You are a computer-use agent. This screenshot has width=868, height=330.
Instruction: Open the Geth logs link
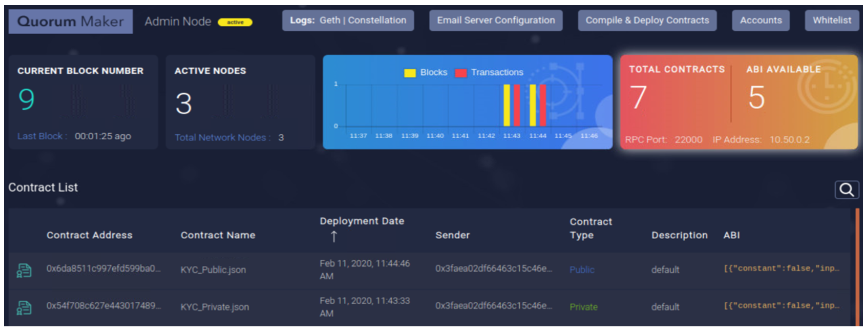tap(330, 20)
